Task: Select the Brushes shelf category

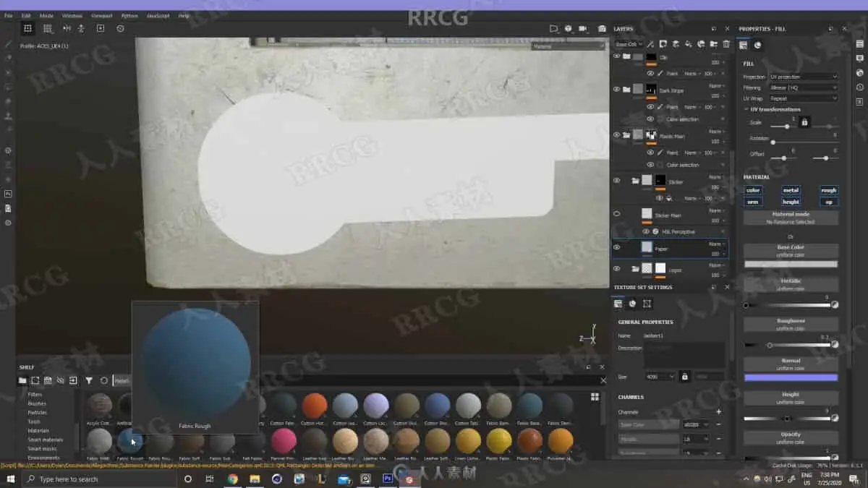Action: tap(37, 403)
